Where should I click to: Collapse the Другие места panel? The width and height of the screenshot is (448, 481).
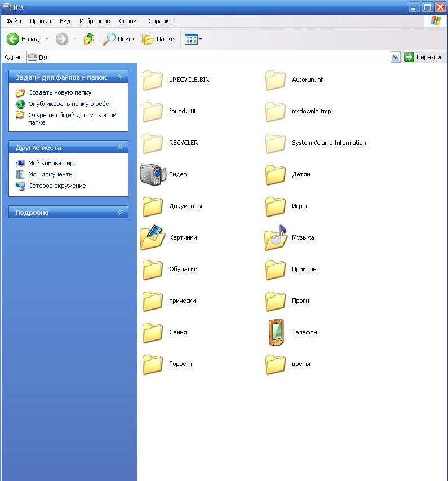(120, 147)
